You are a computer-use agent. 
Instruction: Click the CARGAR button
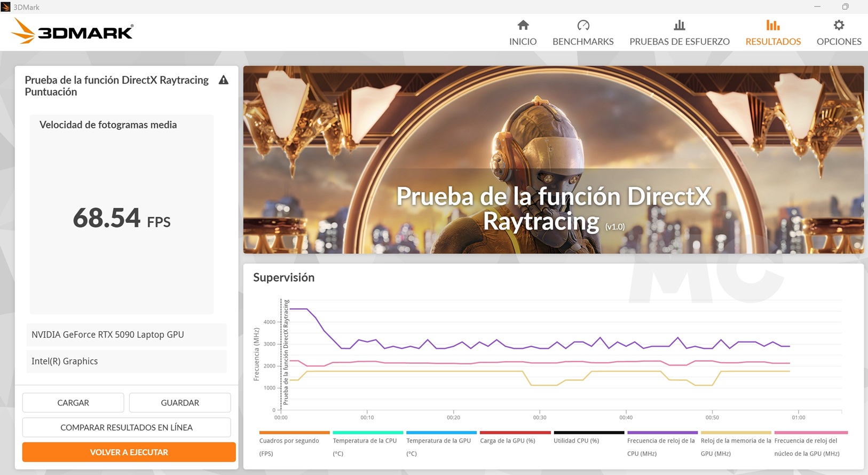pos(73,403)
